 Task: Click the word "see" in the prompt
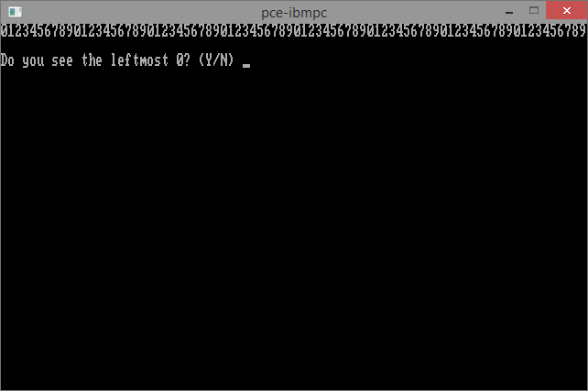pyautogui.click(x=62, y=60)
